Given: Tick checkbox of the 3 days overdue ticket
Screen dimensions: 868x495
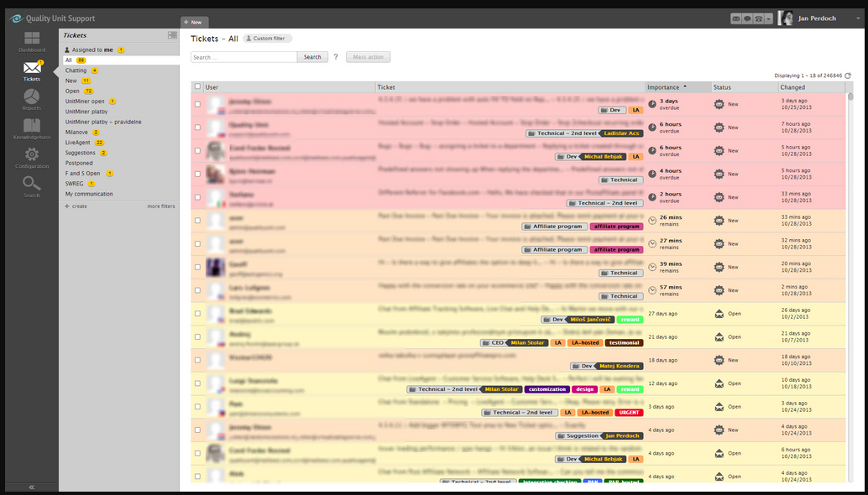Looking at the screenshot, I should [x=197, y=104].
